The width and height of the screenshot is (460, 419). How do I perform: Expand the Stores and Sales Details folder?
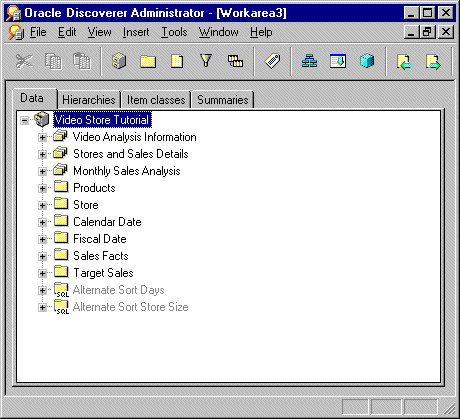pyautogui.click(x=42, y=154)
